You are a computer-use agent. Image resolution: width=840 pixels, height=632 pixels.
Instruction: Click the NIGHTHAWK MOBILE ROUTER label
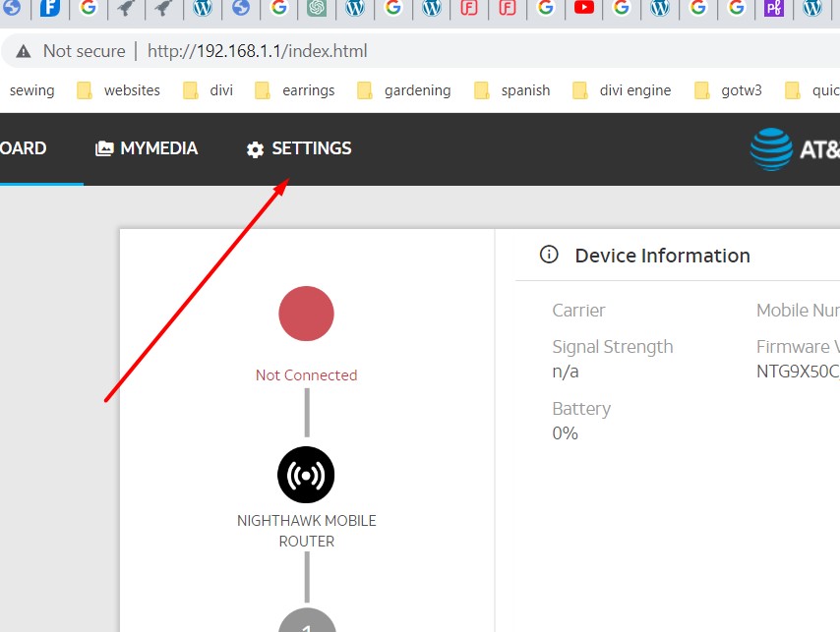[307, 531]
